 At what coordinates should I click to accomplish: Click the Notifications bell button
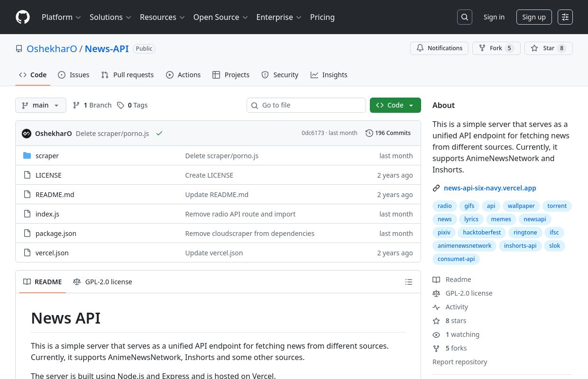click(439, 48)
